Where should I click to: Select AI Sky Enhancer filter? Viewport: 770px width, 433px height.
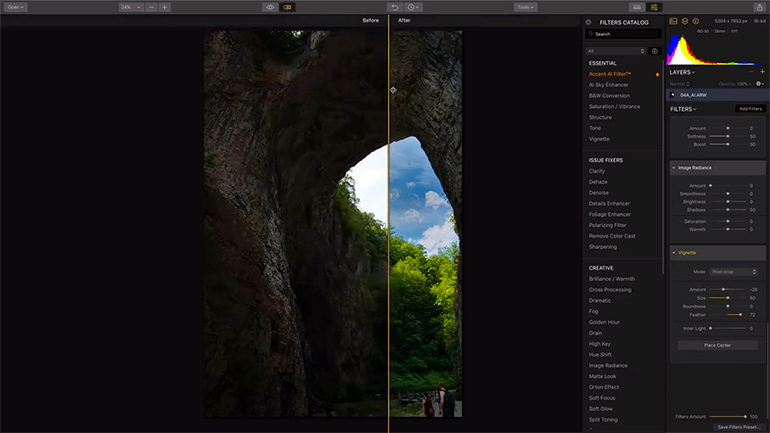click(609, 85)
